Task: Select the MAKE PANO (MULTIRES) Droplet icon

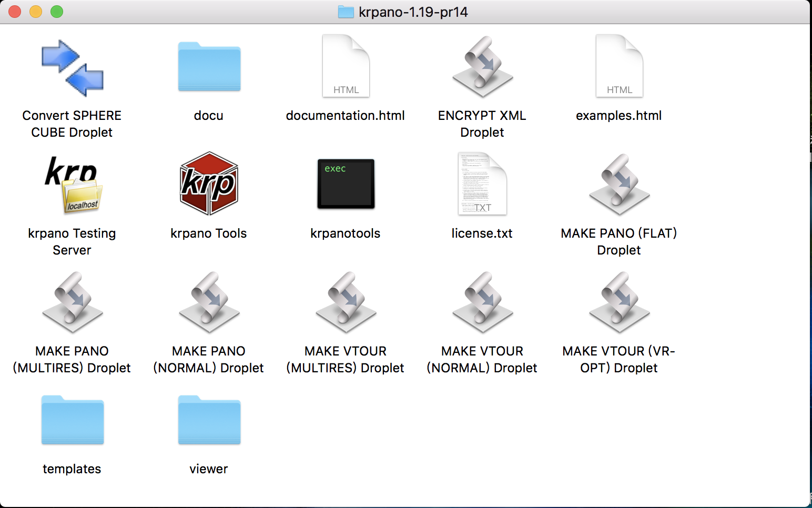Action: [73, 302]
